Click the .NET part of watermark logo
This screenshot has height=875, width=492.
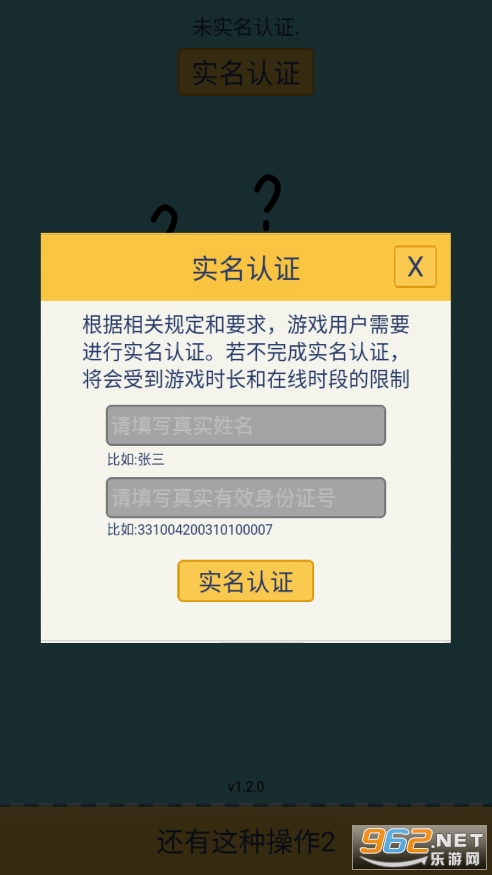[x=458, y=840]
